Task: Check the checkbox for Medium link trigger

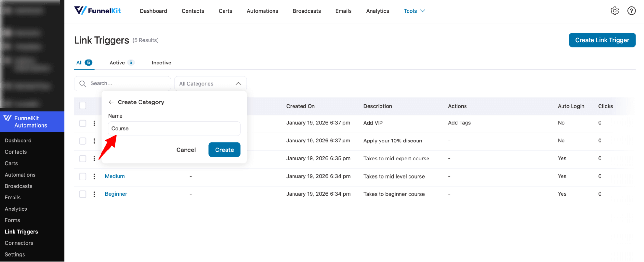Action: coord(83,176)
